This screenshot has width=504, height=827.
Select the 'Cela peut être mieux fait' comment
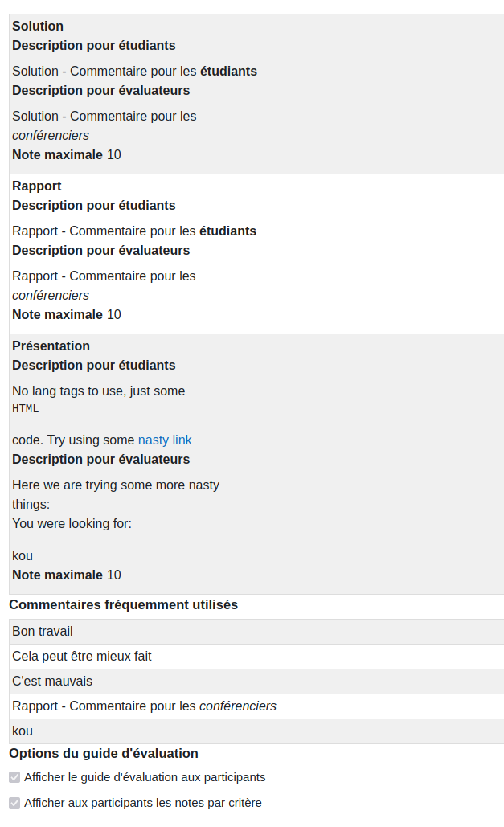click(x=256, y=656)
